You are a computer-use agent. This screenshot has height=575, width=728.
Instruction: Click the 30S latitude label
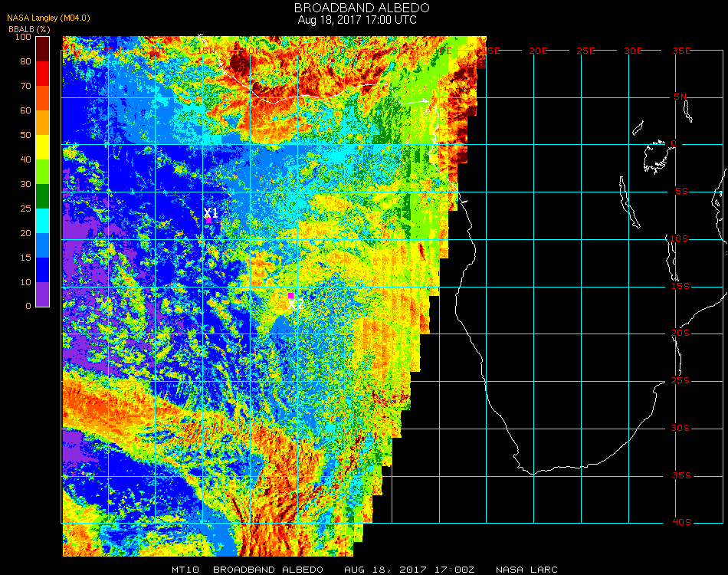tap(680, 429)
